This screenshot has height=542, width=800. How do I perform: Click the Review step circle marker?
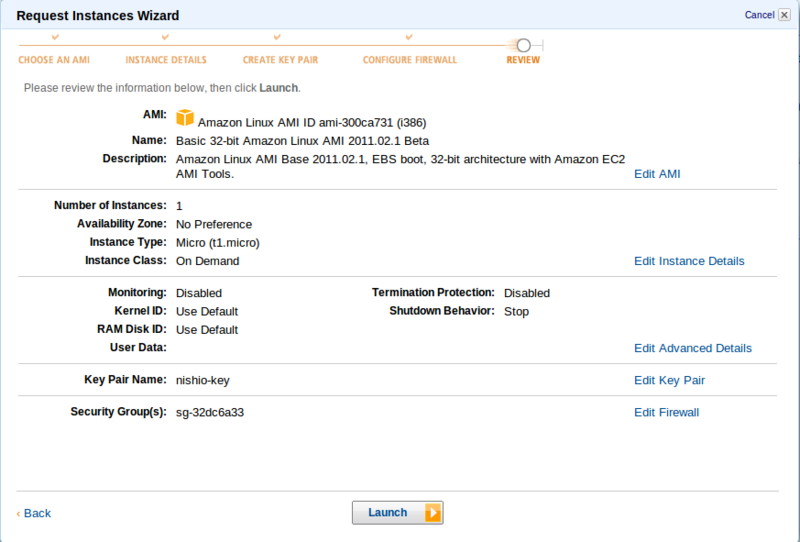coord(523,45)
